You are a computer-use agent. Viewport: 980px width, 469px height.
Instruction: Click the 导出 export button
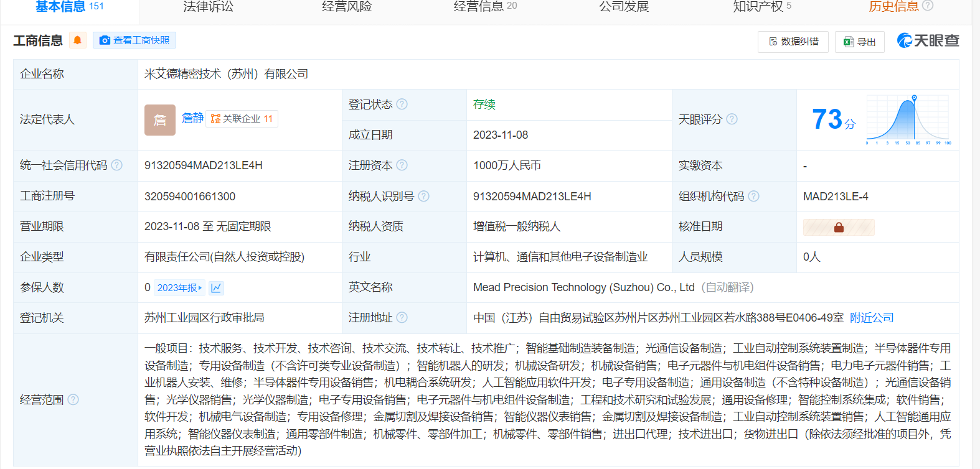coord(860,42)
